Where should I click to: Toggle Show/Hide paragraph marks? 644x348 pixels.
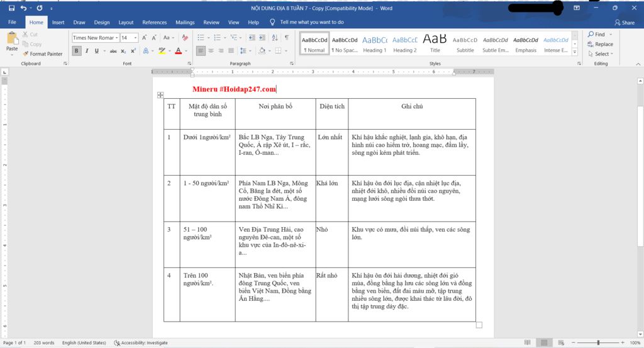point(287,38)
